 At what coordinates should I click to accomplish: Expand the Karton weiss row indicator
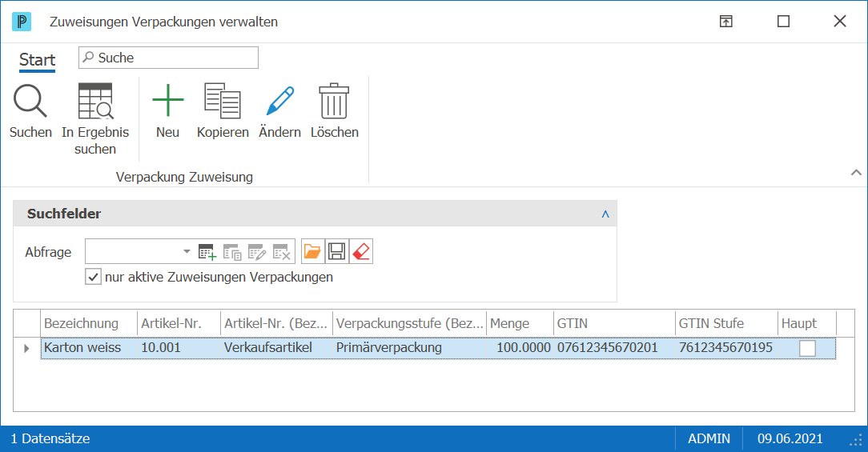click(26, 348)
